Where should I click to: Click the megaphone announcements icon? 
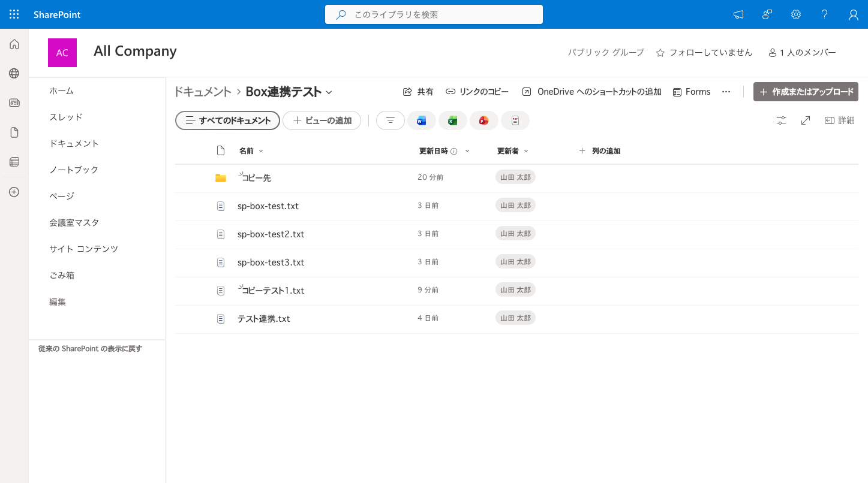point(738,14)
